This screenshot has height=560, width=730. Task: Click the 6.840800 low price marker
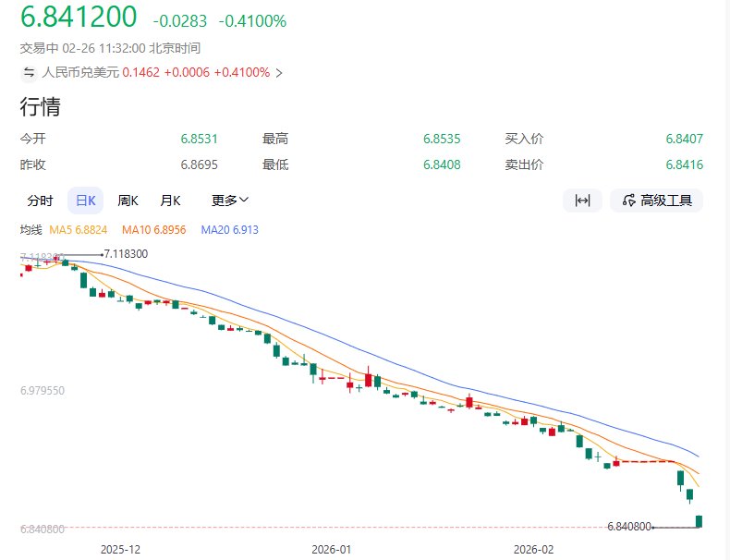tap(628, 527)
